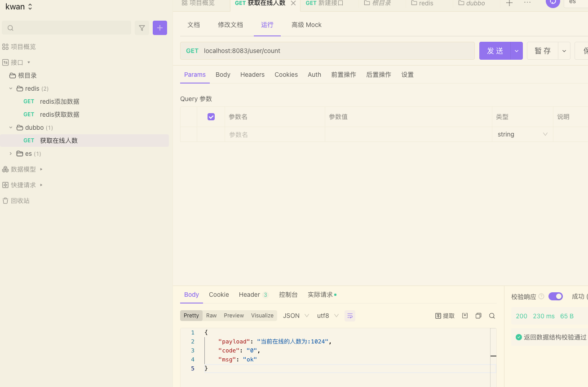The image size is (588, 387).
Task: Click the purple plus button in sidebar
Action: [160, 28]
